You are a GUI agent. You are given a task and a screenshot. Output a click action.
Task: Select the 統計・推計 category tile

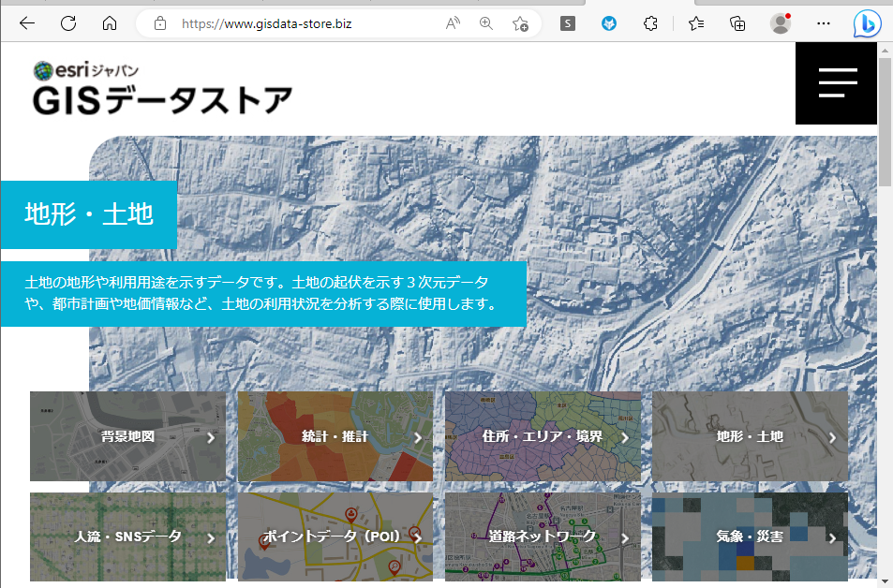(x=335, y=436)
